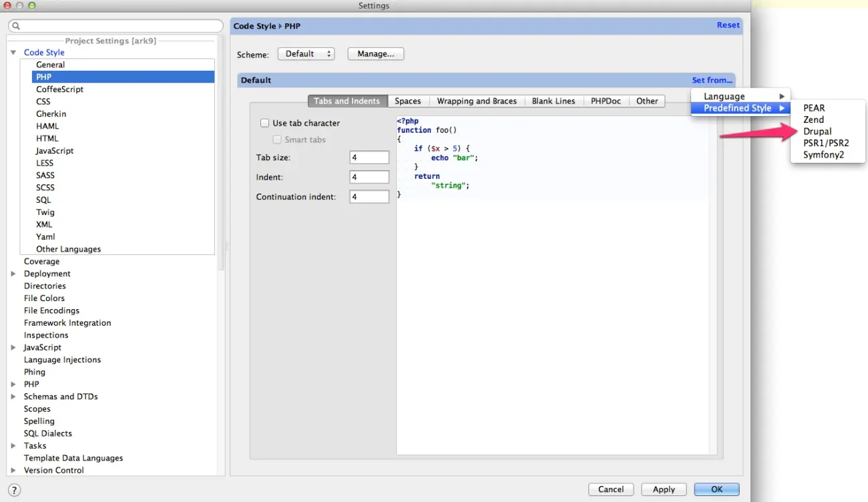Open the File Encodings settings
868x502 pixels.
tap(51, 311)
